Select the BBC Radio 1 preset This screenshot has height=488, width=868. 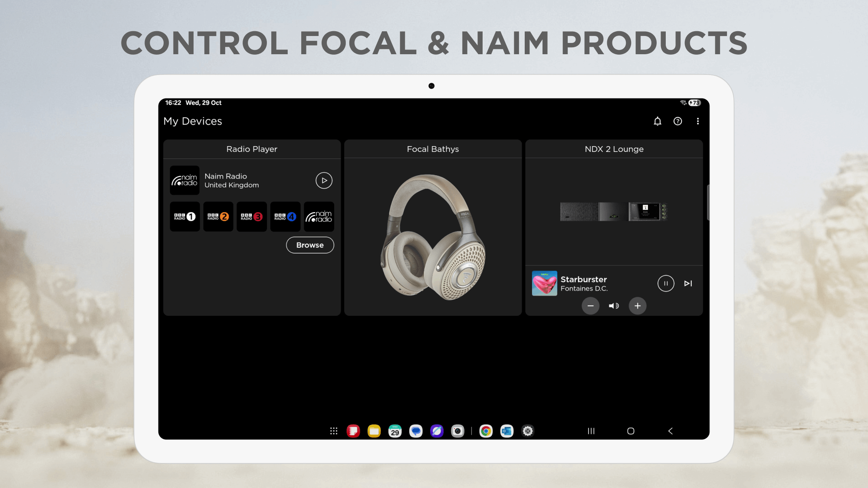[185, 216]
